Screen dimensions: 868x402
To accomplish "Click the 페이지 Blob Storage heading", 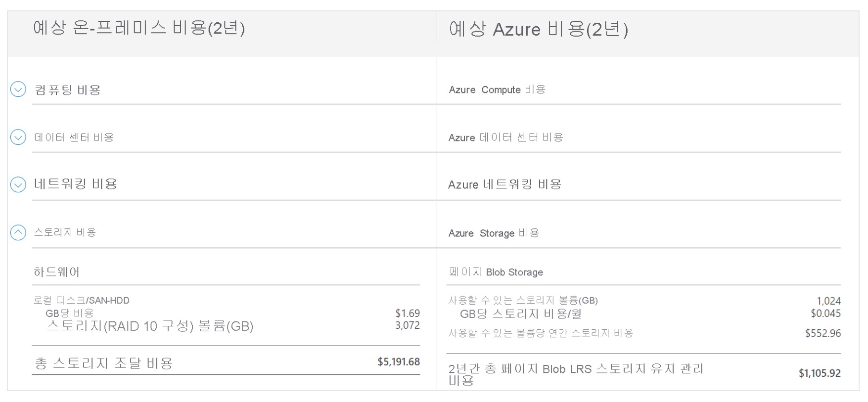I will pos(496,272).
